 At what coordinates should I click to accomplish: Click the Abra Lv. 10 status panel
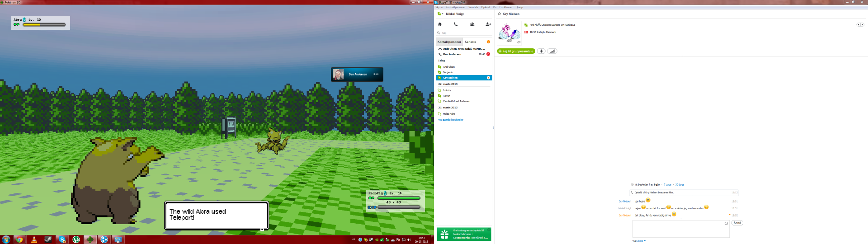tap(41, 23)
